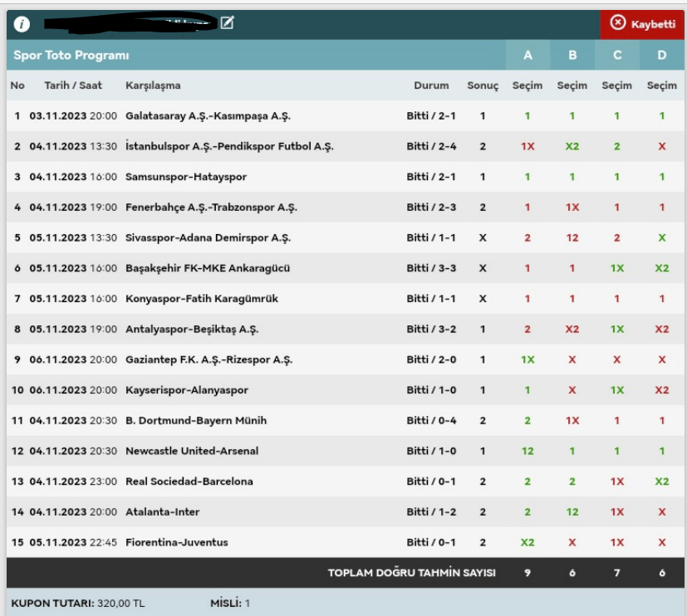Click the Spor Toto Programı title
This screenshot has width=687, height=616.
[71, 56]
